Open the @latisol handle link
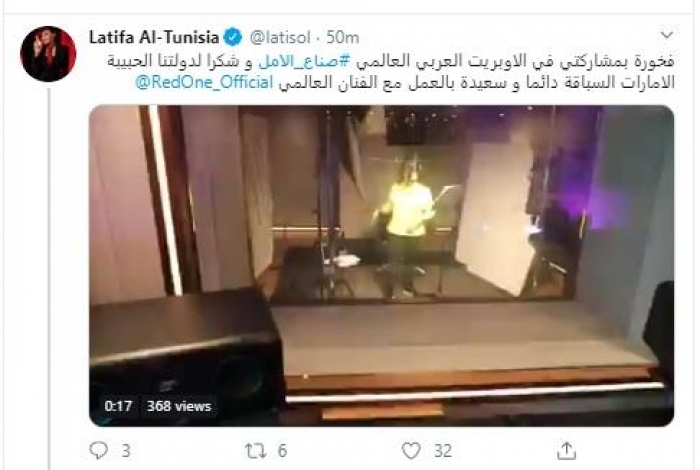The height and width of the screenshot is (470, 700). pos(279,37)
